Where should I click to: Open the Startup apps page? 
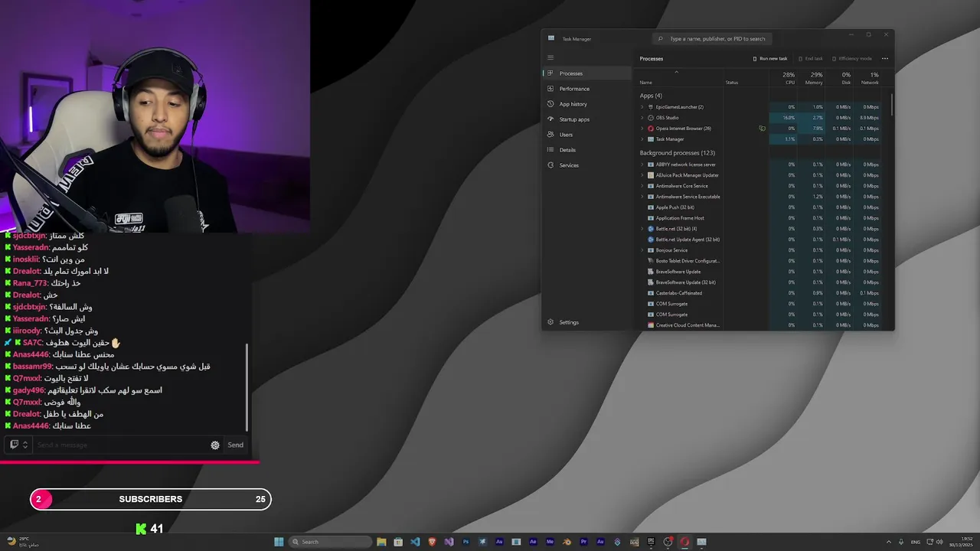[587, 119]
